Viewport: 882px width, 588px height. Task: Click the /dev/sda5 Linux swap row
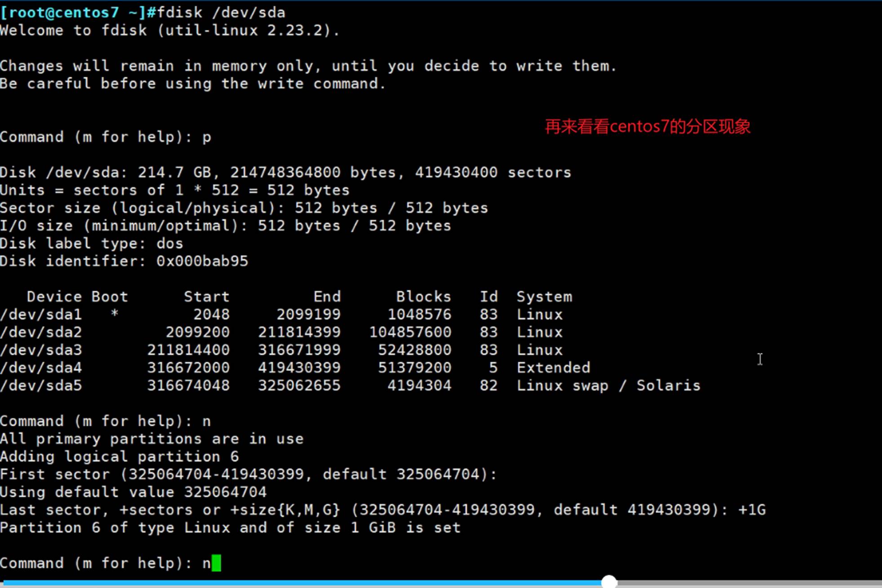click(41, 385)
